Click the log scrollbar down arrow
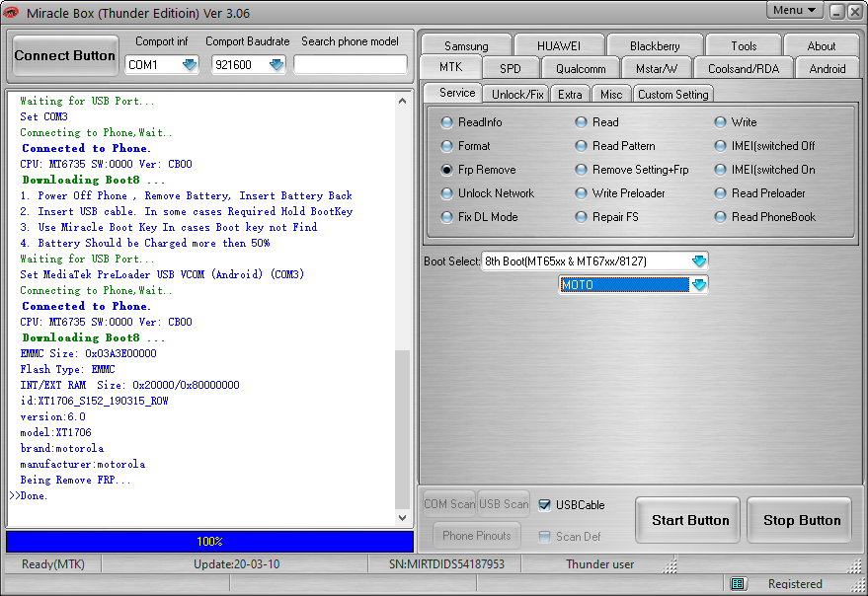 403,518
